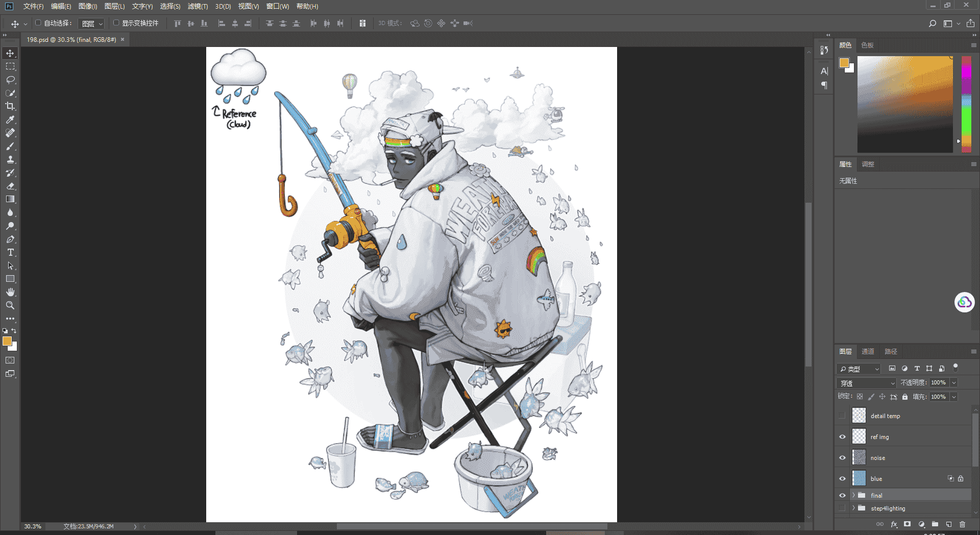
Task: Switch to the 通道 (Channels) tab
Action: click(x=868, y=351)
